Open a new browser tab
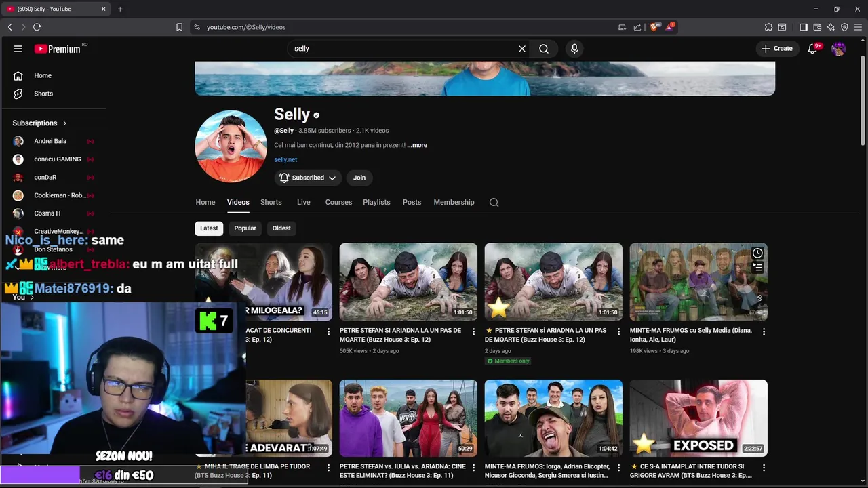 120,9
